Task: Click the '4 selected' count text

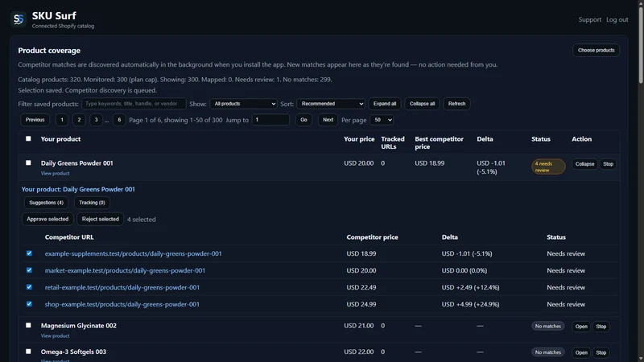Action: 142,220
